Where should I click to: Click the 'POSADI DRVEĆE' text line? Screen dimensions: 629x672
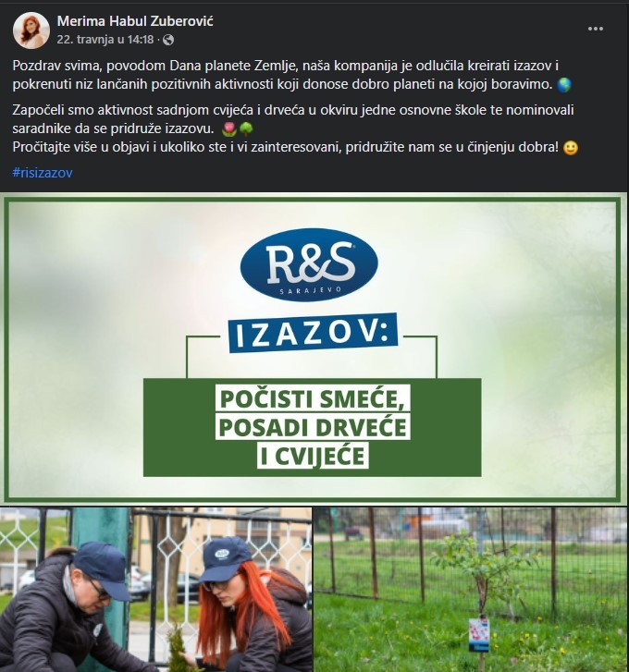click(313, 427)
